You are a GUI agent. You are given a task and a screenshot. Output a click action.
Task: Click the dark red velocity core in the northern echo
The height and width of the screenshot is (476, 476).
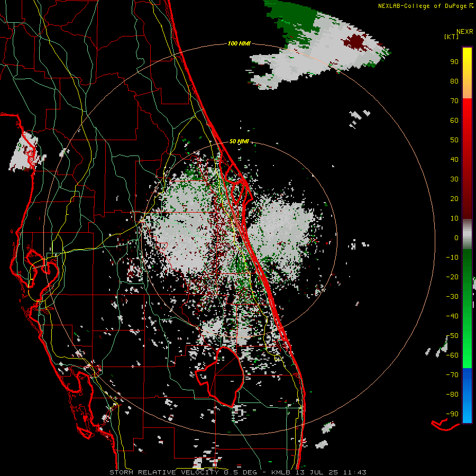tap(355, 42)
